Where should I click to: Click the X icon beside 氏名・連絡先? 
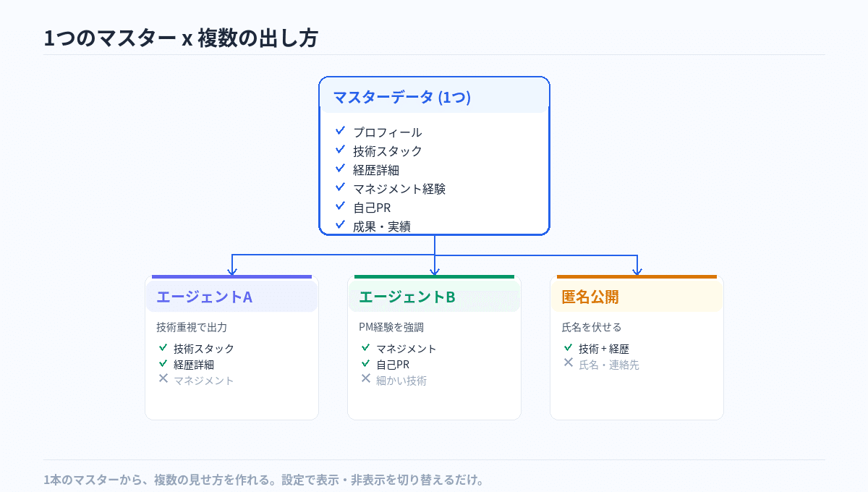[569, 362]
